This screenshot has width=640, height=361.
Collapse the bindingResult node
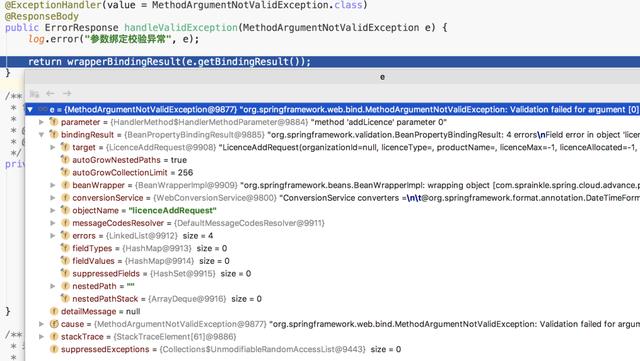pos(41,135)
